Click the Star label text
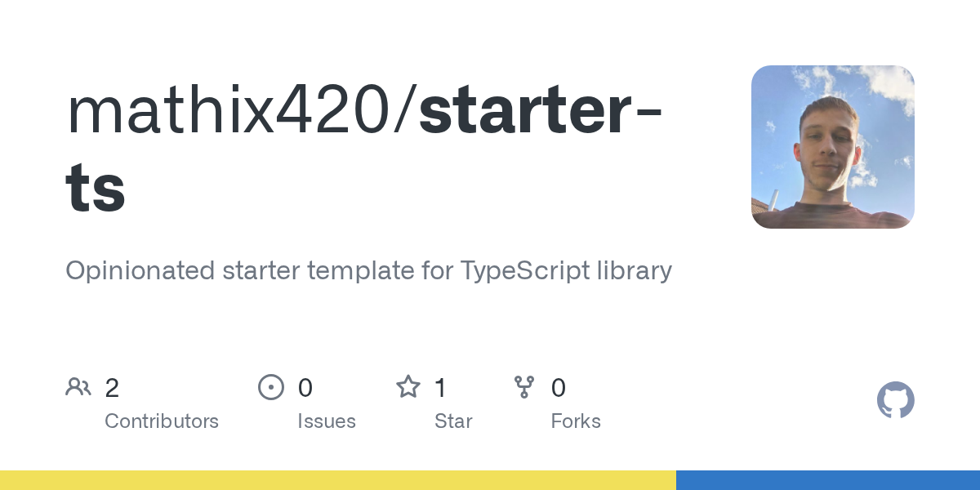 coord(453,421)
